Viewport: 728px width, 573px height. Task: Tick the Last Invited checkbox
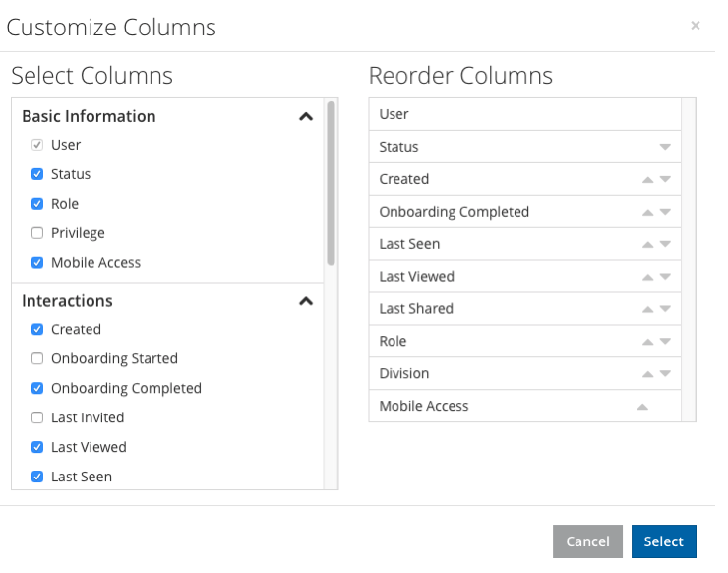tap(37, 417)
